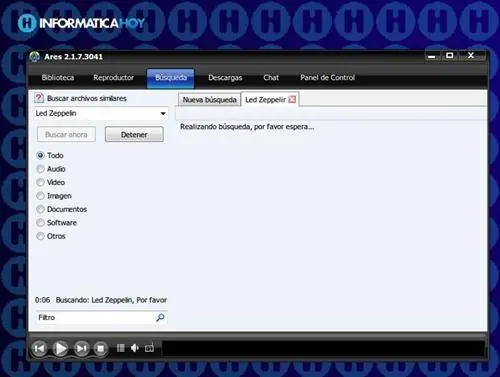500x377 pixels.
Task: Minimize the Ares window
Action: pos(432,55)
